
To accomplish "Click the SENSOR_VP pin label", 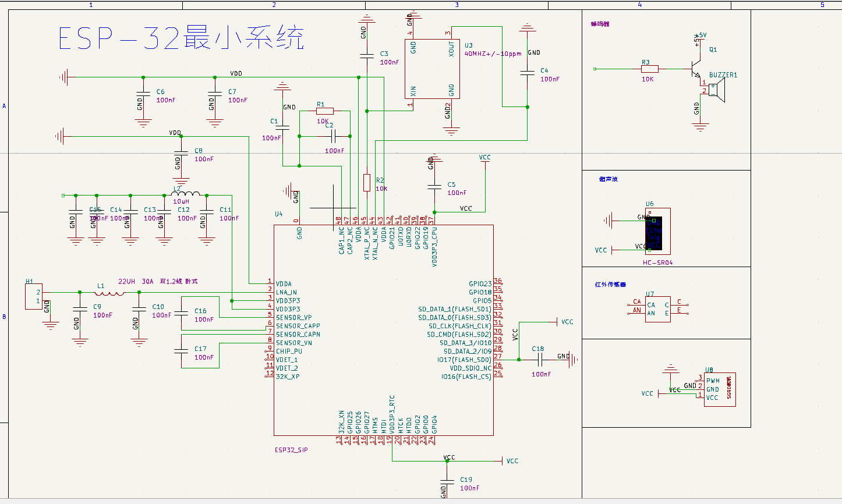I will tap(294, 318).
